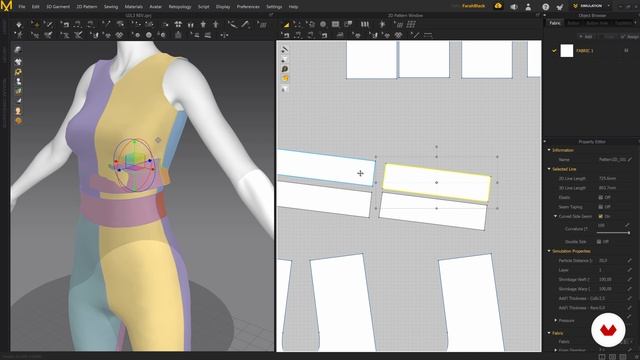Click the Curvature slider track

613,233
